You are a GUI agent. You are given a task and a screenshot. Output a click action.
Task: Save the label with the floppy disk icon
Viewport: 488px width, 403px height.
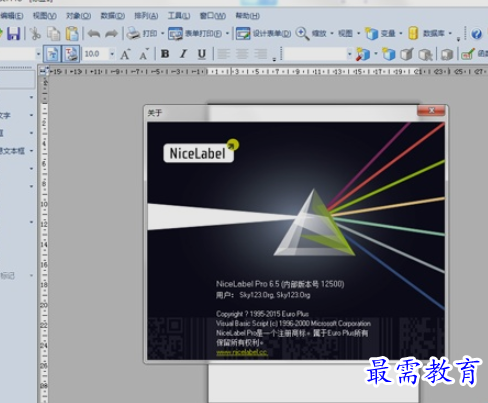(x=14, y=34)
